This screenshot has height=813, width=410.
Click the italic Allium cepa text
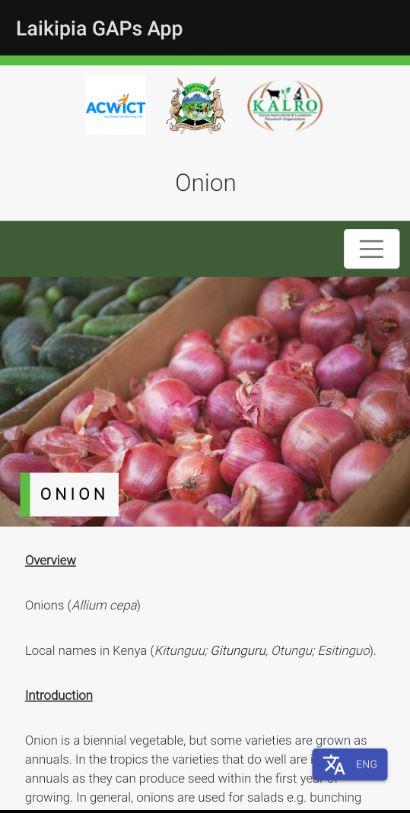(x=104, y=605)
